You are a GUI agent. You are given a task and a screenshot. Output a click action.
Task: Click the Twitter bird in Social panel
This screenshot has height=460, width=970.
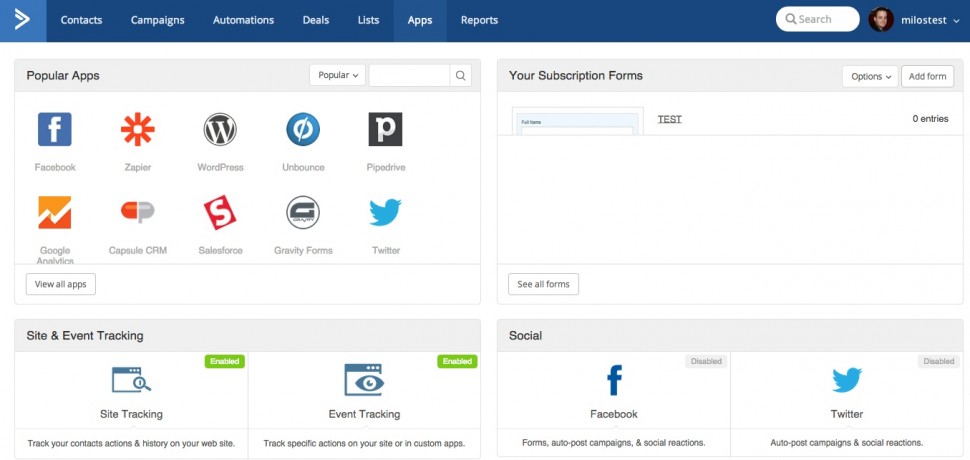[x=847, y=380]
